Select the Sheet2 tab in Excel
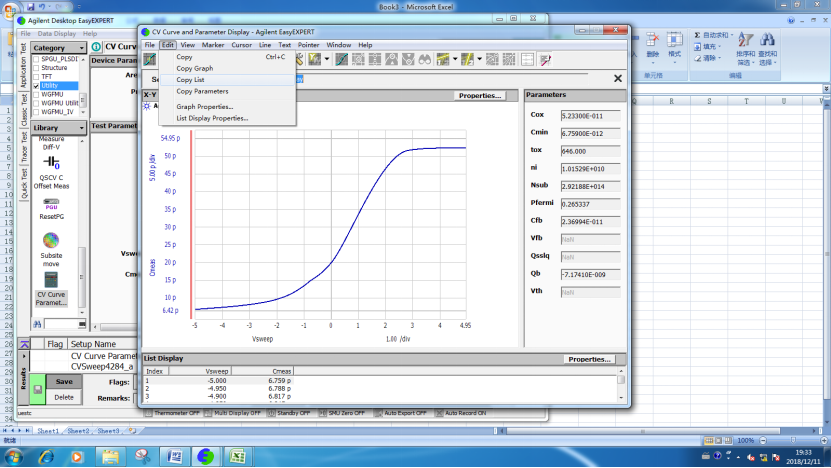 point(78,431)
